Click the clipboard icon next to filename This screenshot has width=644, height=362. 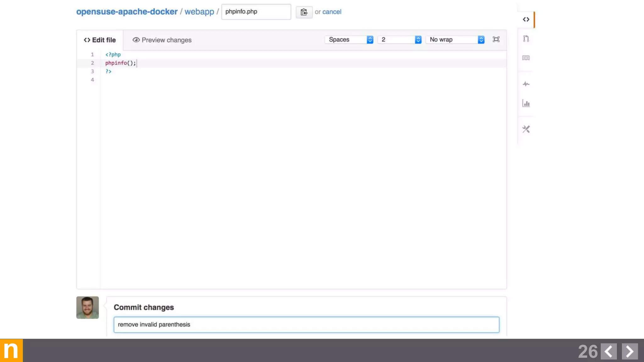pos(304,12)
